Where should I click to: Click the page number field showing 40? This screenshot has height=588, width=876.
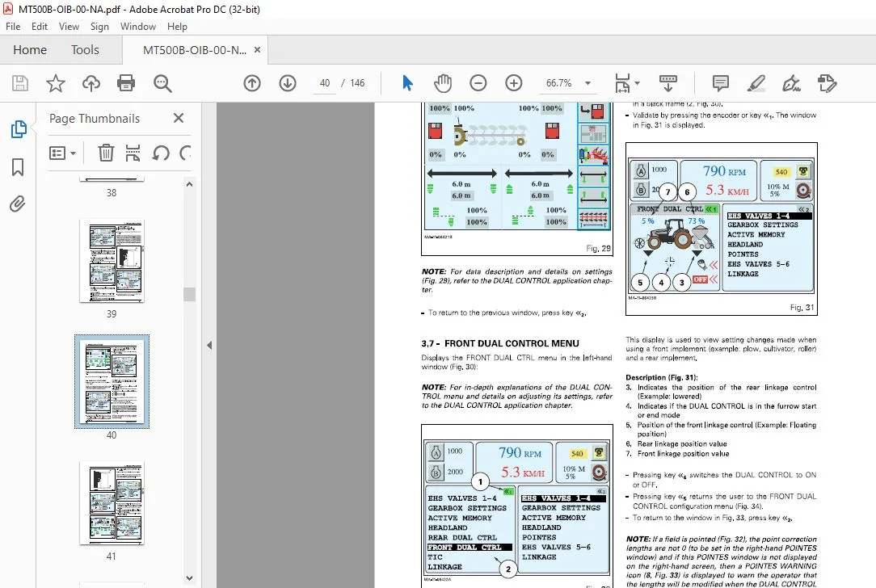click(325, 83)
